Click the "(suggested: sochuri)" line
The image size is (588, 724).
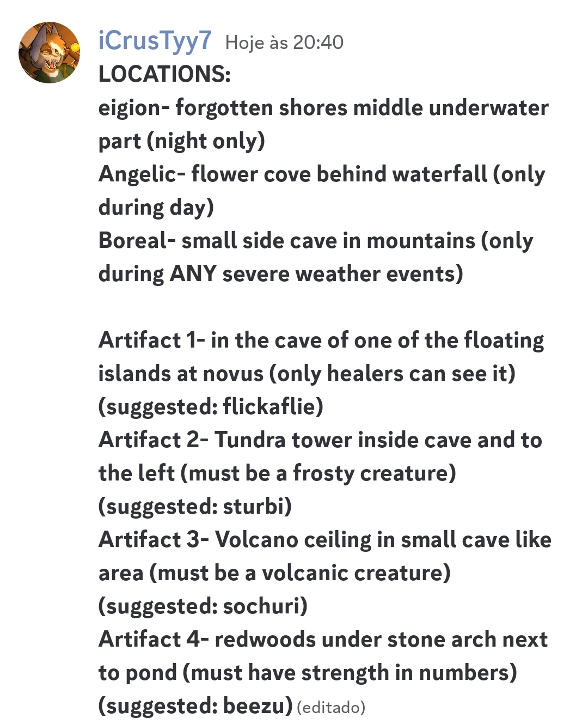[203, 606]
